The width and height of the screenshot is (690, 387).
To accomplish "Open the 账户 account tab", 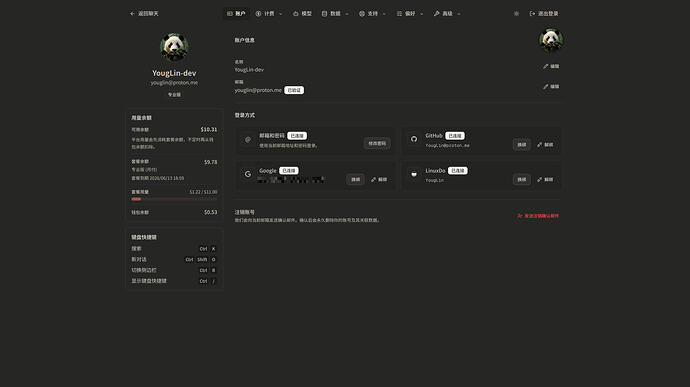I will click(x=236, y=14).
